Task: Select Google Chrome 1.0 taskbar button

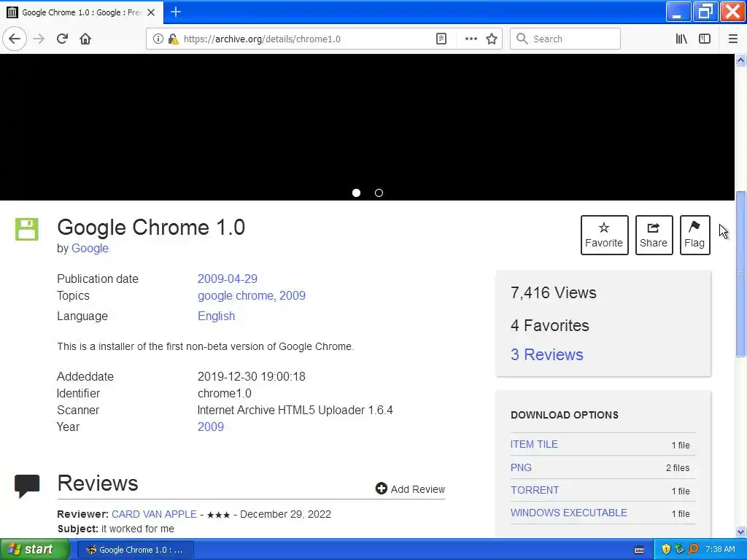Action: tap(135, 550)
